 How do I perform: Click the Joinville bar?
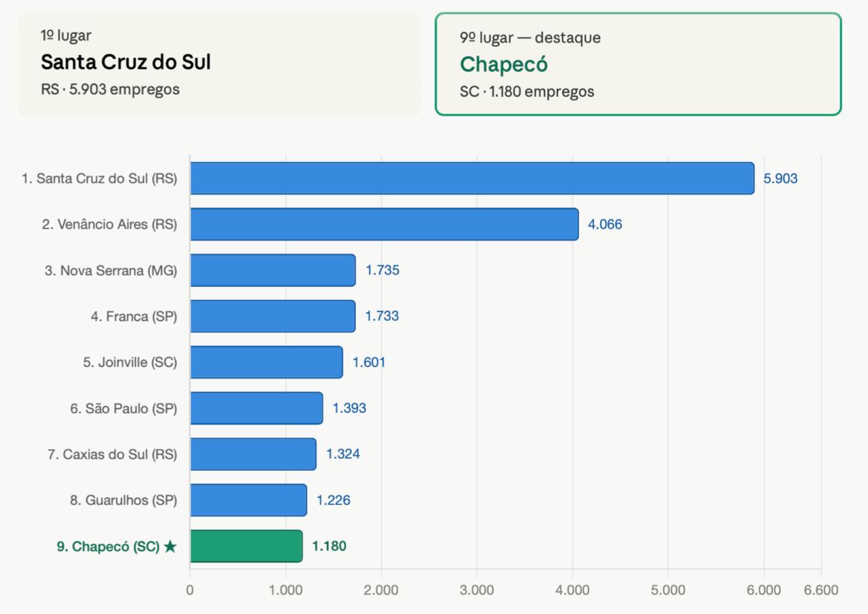pyautogui.click(x=267, y=362)
